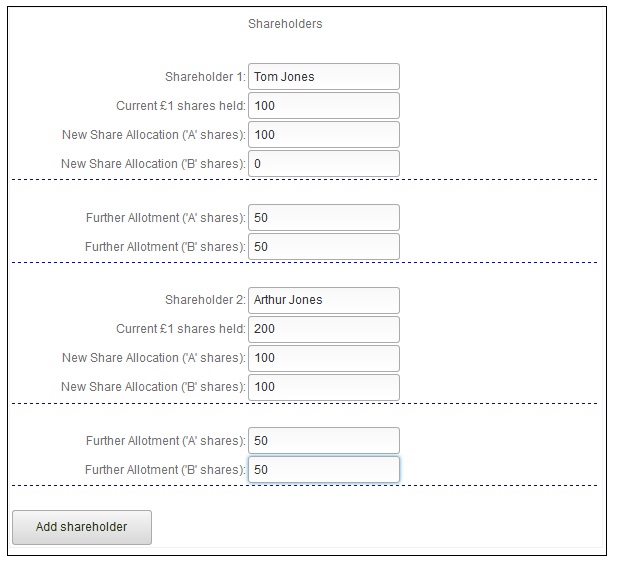The width and height of the screenshot is (618, 566).
Task: Click the 'Shareholder 1:' label
Action: [x=205, y=76]
